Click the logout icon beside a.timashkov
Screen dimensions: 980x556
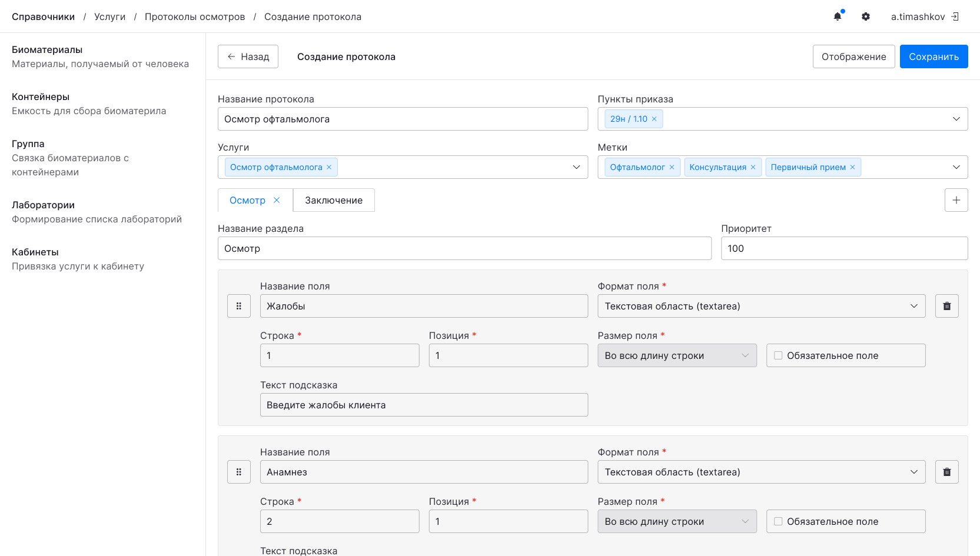[x=955, y=16]
